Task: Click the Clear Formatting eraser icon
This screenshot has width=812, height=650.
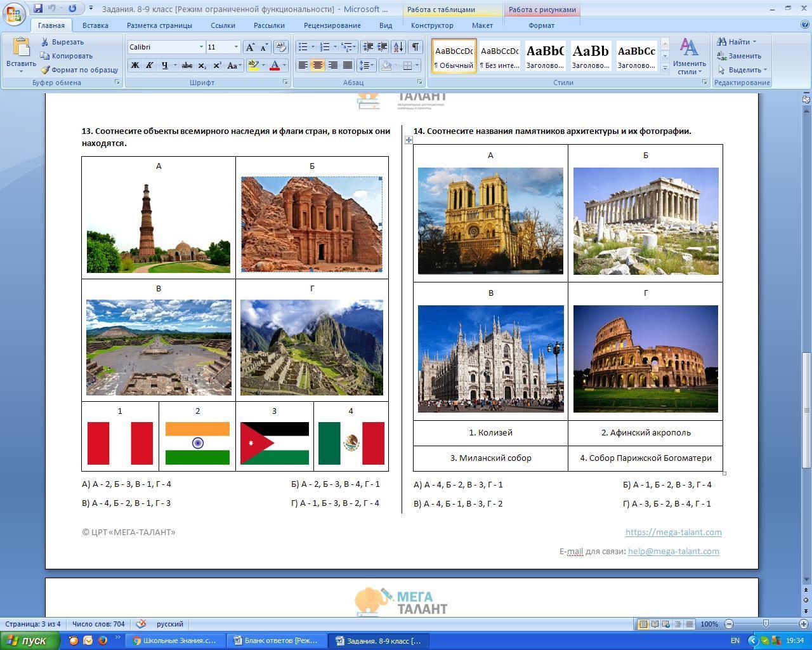Action: 281,47
